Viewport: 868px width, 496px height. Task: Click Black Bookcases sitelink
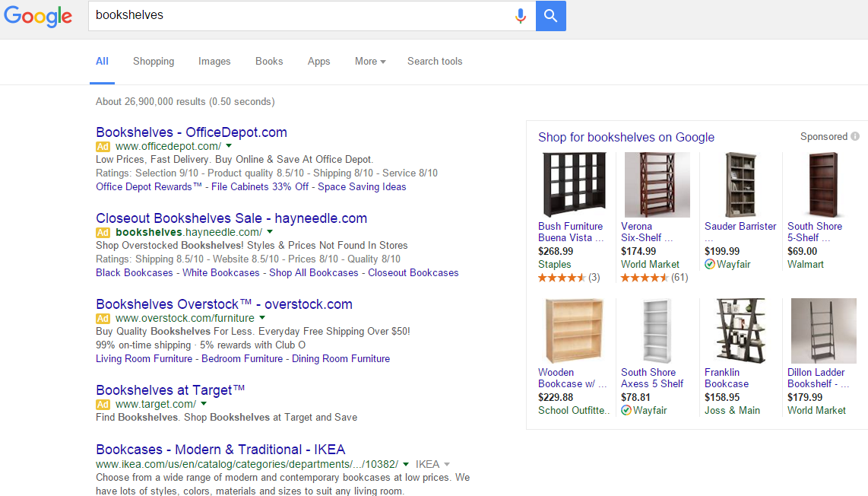coord(135,272)
